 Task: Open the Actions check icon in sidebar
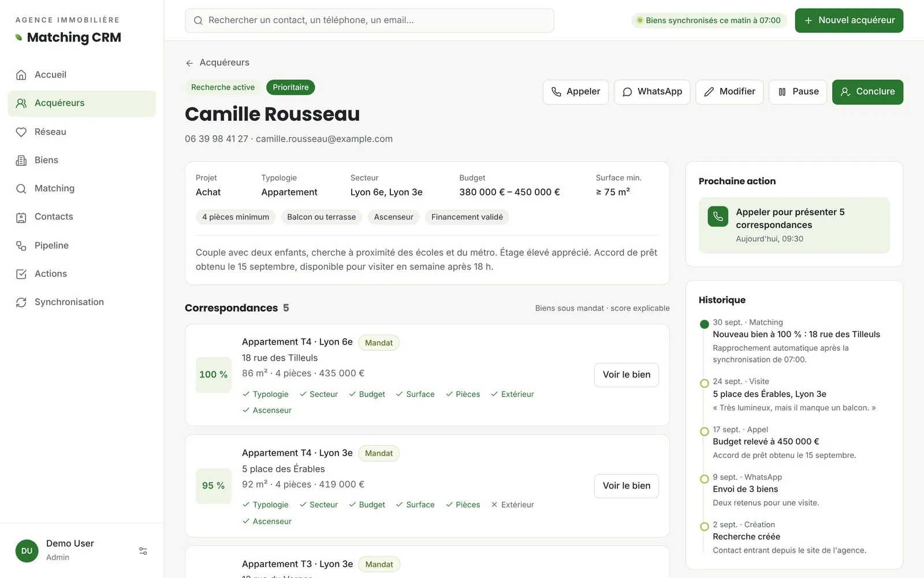[21, 274]
